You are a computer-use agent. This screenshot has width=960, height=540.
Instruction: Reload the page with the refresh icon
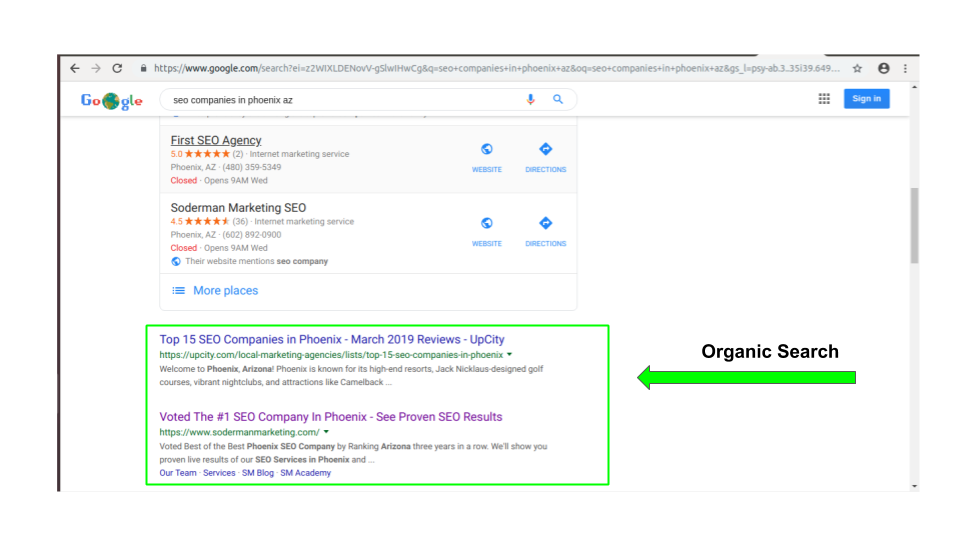(x=117, y=69)
